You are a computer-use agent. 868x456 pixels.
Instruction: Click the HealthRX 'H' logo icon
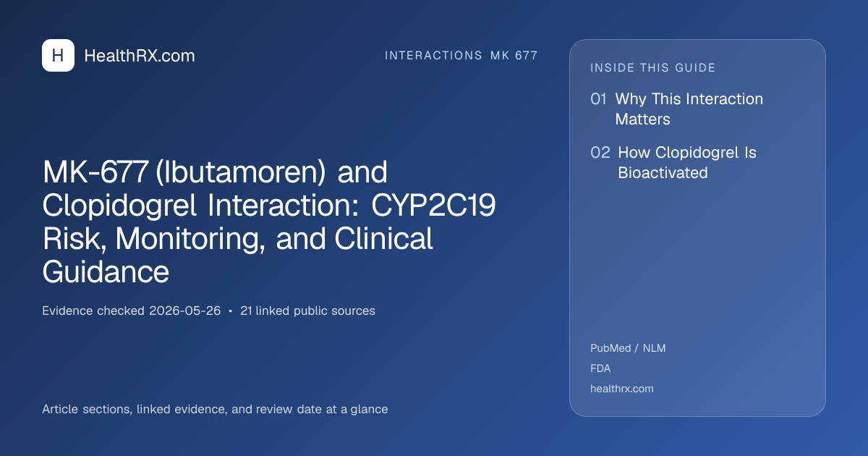pos(58,56)
